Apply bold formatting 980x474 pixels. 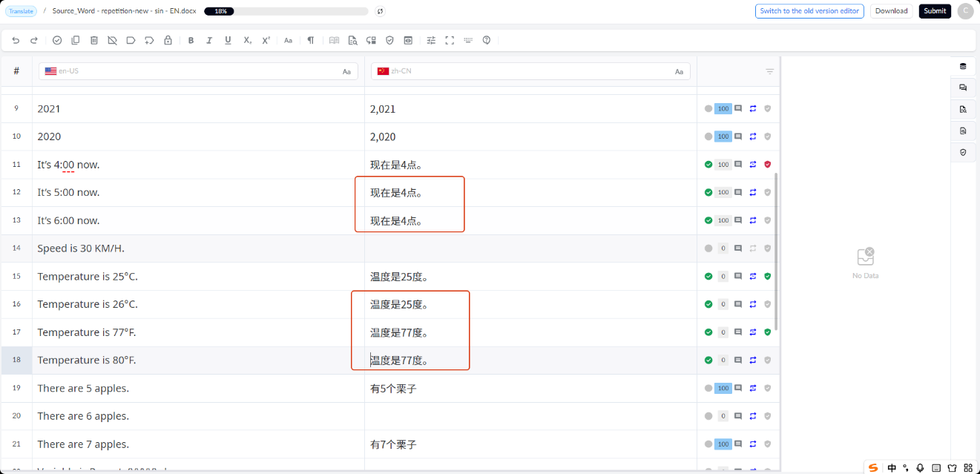click(x=191, y=40)
